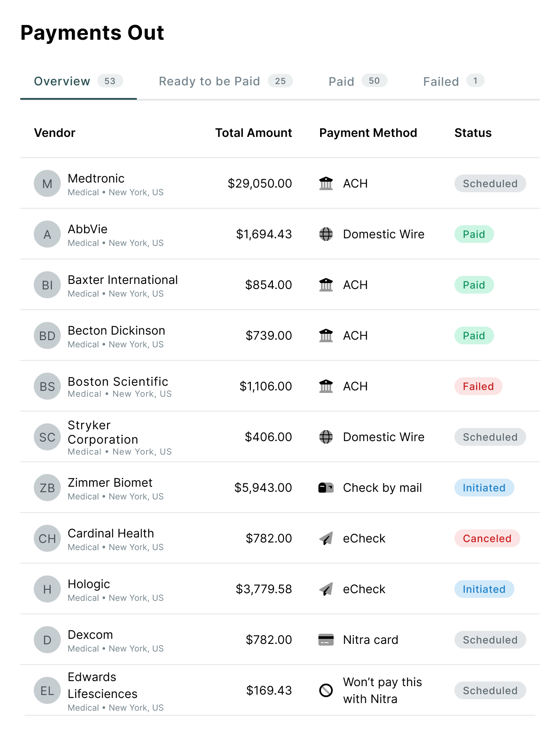Image resolution: width=560 pixels, height=736 pixels.
Task: Click the bank icon in Becton Dickinson row
Action: tap(326, 335)
